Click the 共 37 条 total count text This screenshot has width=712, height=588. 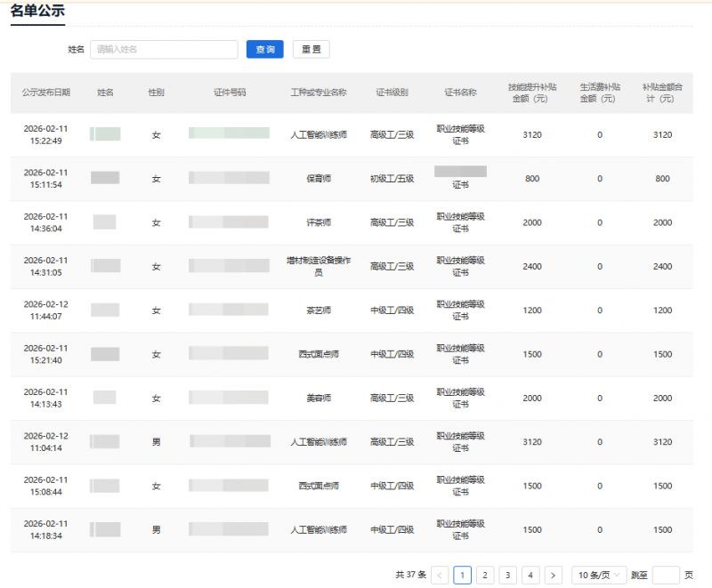[x=410, y=575]
